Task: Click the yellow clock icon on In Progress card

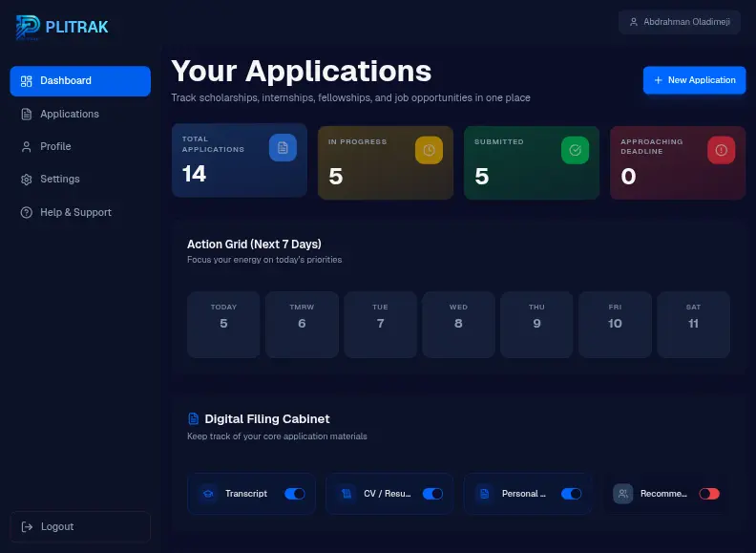Action: 430,150
